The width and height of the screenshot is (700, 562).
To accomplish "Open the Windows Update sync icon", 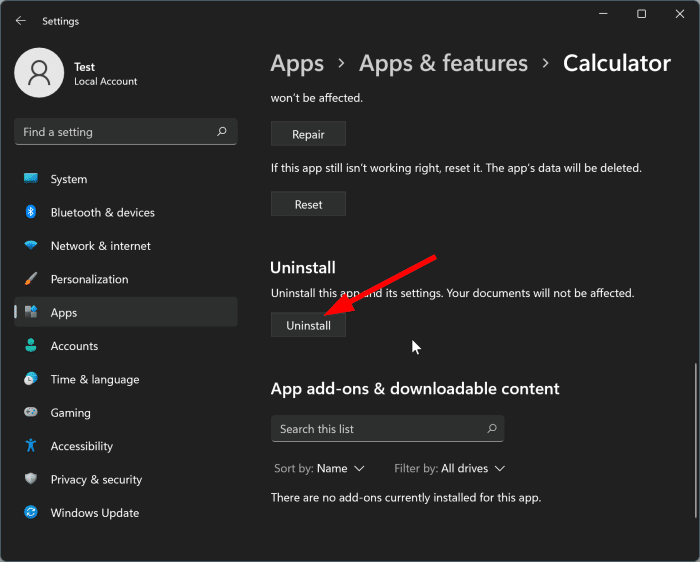I will tap(31, 513).
